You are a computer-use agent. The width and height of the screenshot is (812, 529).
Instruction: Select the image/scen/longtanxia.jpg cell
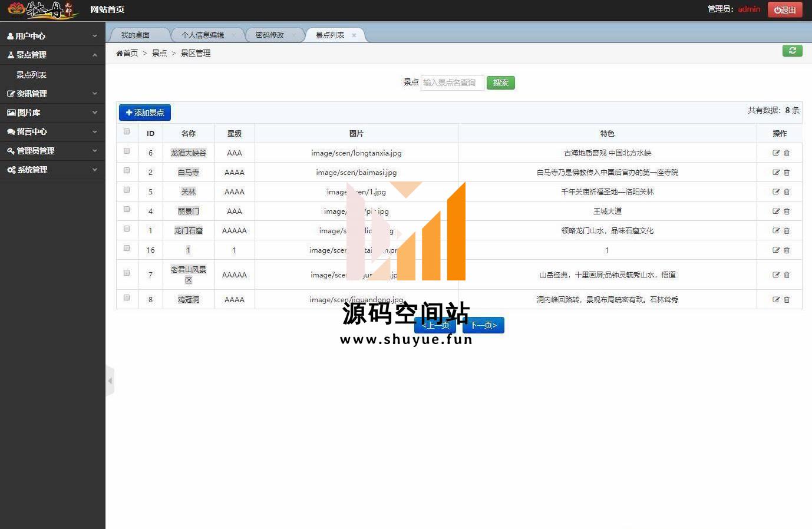click(x=357, y=153)
